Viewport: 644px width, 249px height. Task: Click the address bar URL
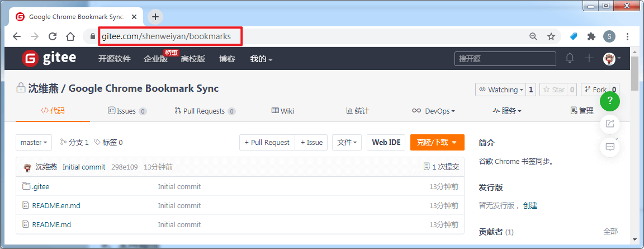coord(167,36)
